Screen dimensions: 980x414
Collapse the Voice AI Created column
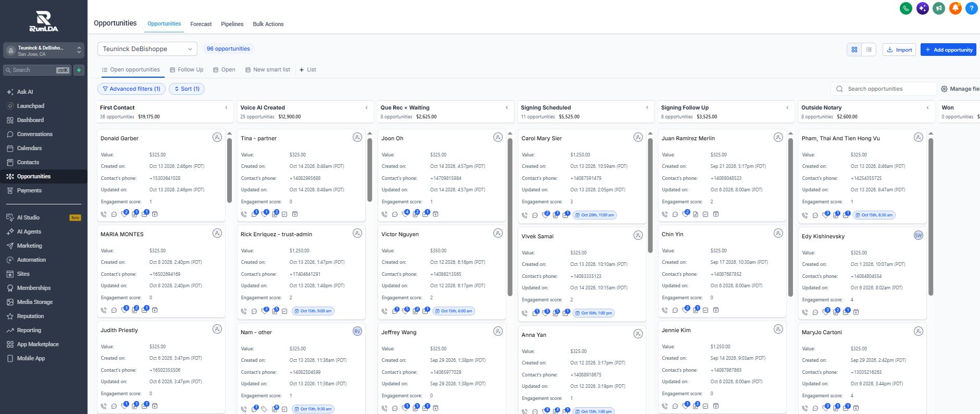coord(366,107)
